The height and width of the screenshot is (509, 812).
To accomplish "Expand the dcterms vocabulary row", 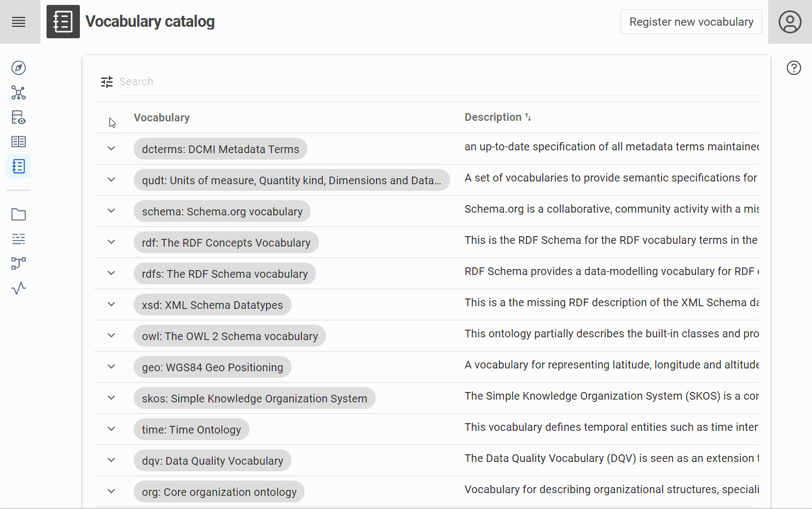I will click(111, 149).
